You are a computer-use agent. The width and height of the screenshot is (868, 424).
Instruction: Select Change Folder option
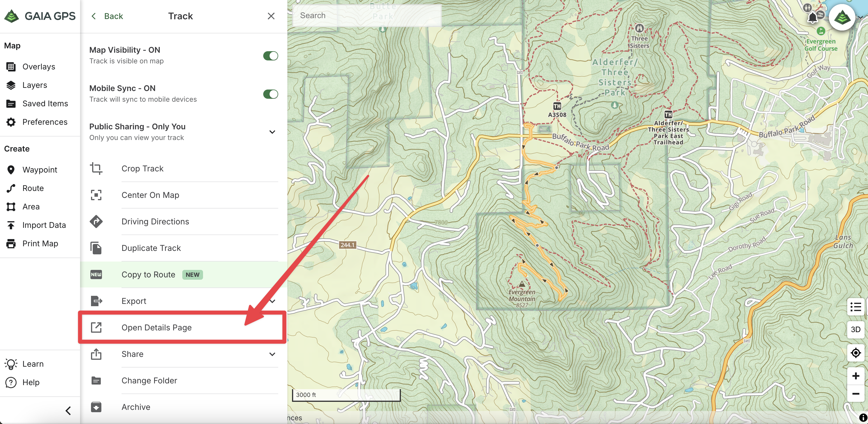[x=184, y=381]
